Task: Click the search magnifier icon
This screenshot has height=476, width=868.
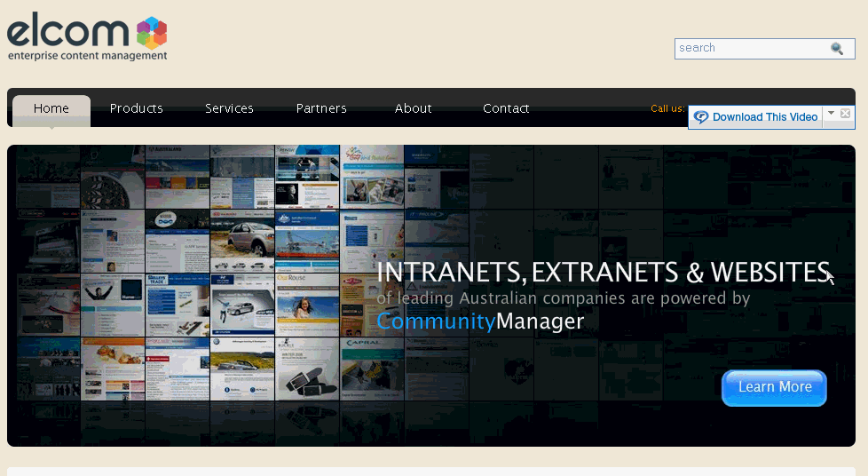Action: 836,49
